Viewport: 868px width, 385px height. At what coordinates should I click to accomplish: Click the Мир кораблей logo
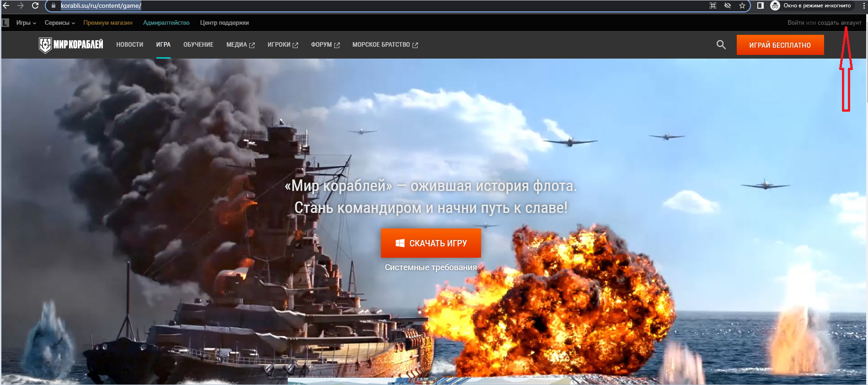71,45
